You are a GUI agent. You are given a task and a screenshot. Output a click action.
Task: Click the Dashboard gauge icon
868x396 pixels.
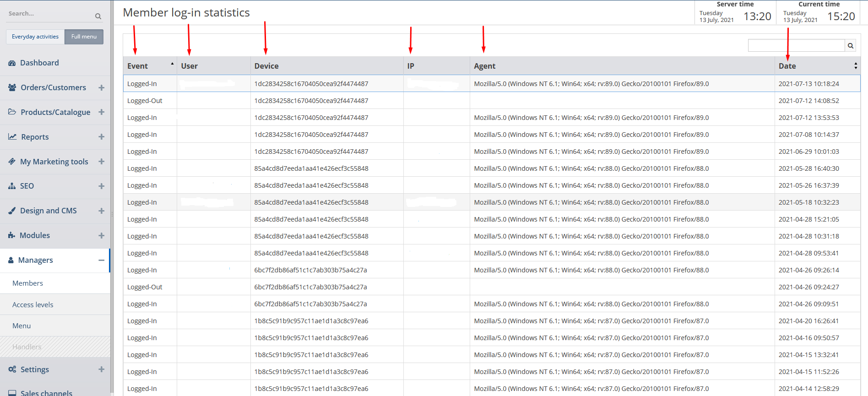pos(12,63)
